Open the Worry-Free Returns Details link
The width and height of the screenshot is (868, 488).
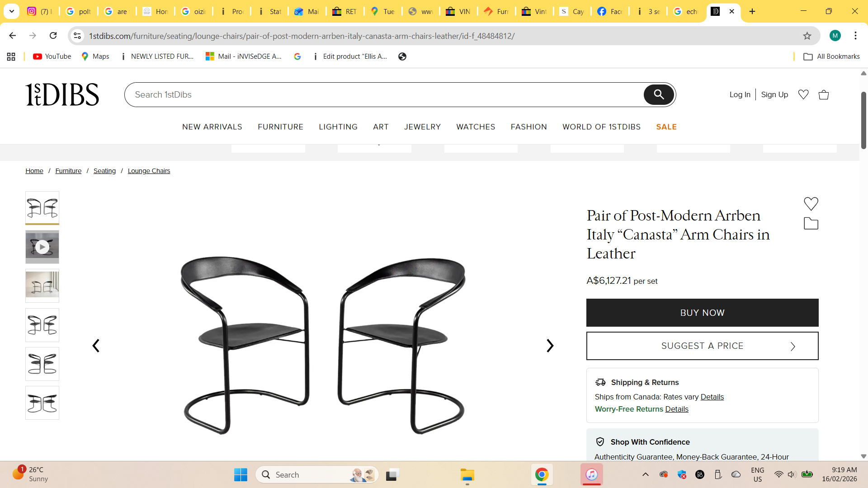(x=677, y=409)
